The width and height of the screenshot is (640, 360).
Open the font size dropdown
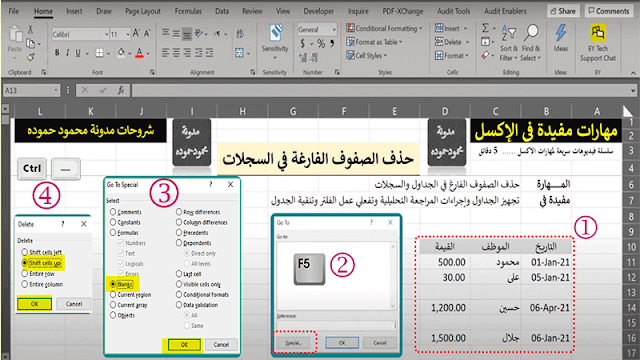(x=128, y=34)
